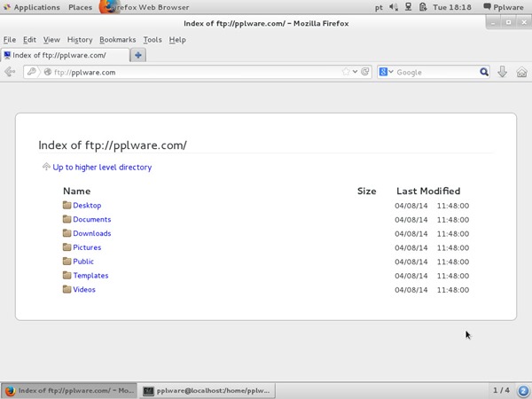Switch to pplware@localhost terminal in taskbar
The image size is (532, 399).
(207, 390)
